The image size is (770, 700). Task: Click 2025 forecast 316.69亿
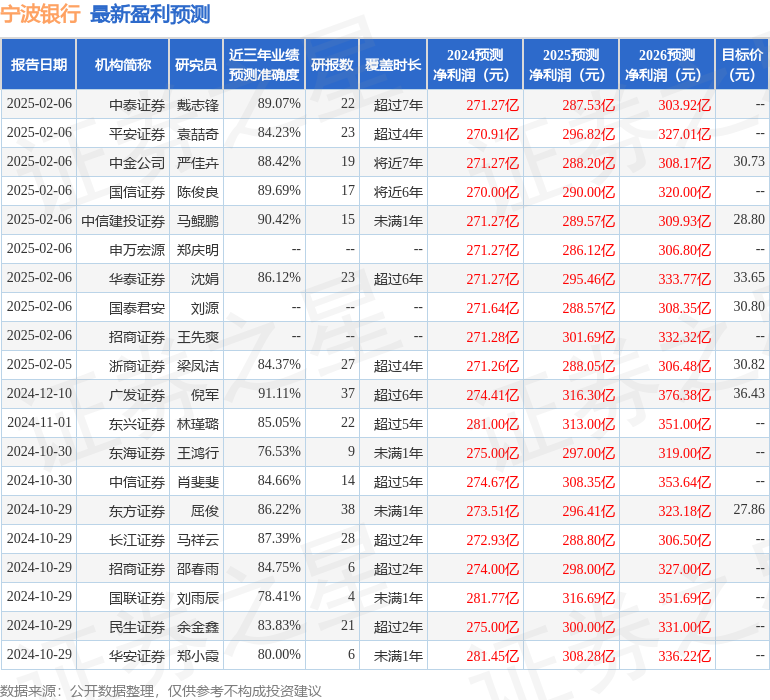coord(588,598)
